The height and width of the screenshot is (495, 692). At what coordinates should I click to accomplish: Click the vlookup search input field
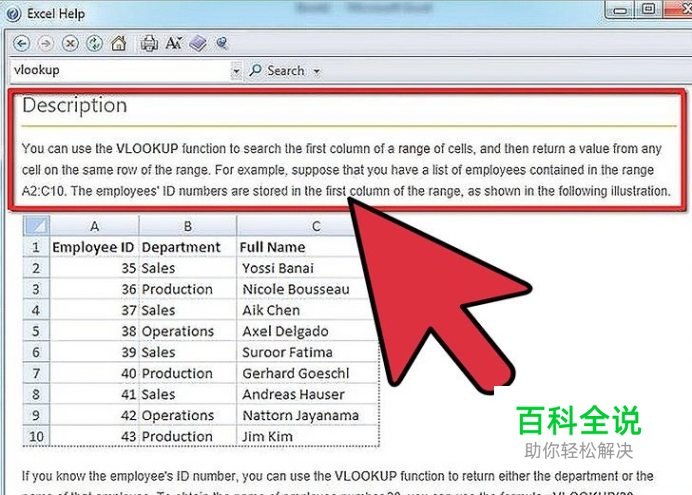[120, 71]
